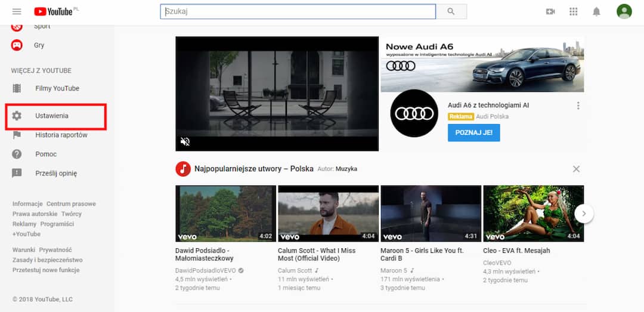The height and width of the screenshot is (312, 644).
Task: Open Calum Scott video thumbnail
Action: point(328,214)
